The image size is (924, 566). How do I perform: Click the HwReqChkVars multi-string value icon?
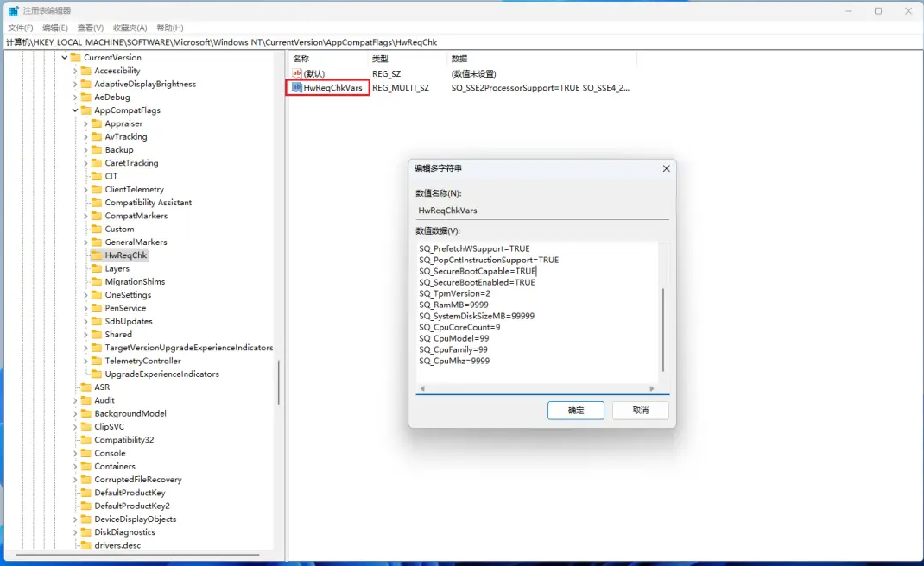[296, 88]
